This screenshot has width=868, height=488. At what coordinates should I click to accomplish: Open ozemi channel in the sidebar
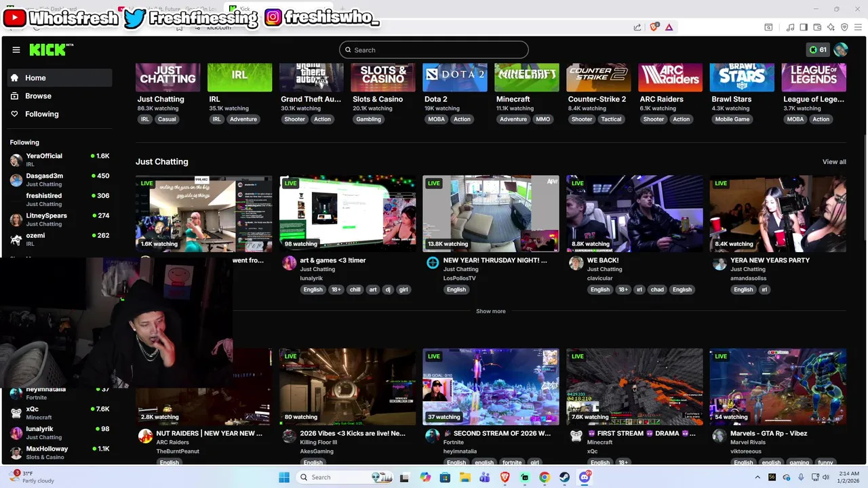[60, 239]
